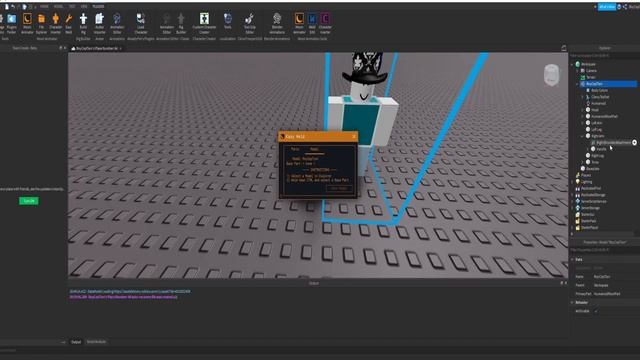Open the Blender Animations plugin

click(277, 24)
